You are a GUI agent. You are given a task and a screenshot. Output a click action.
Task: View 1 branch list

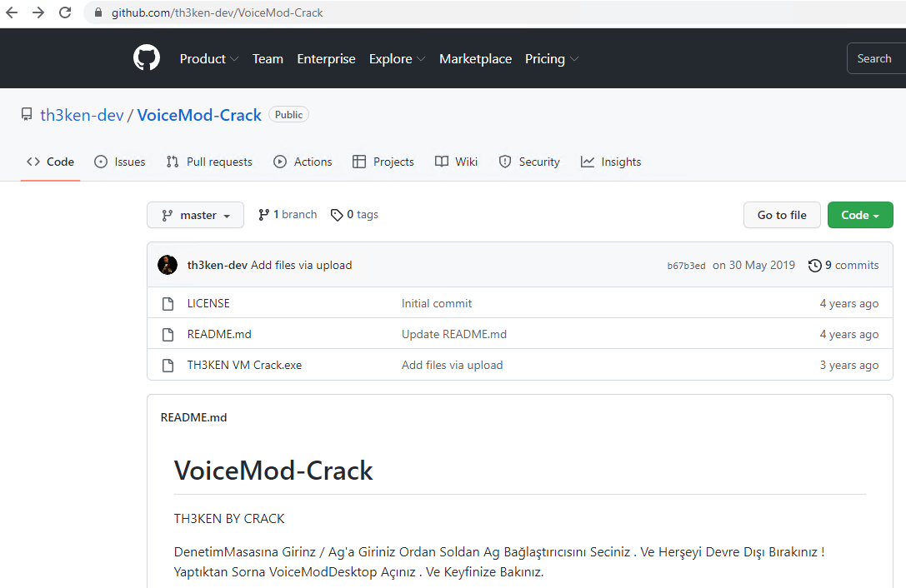(288, 215)
